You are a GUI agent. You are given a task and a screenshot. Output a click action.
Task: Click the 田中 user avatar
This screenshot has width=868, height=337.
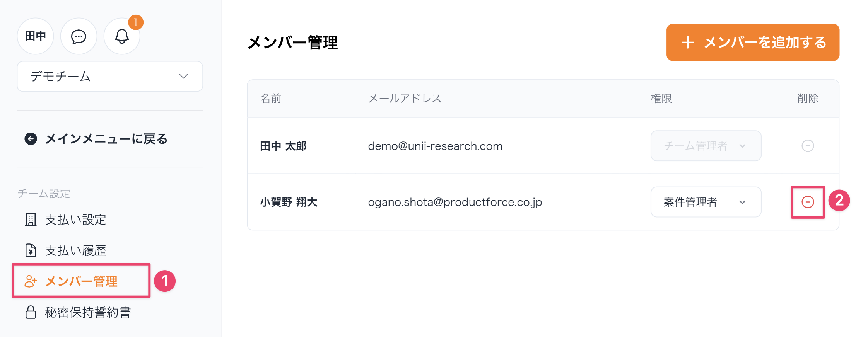35,36
